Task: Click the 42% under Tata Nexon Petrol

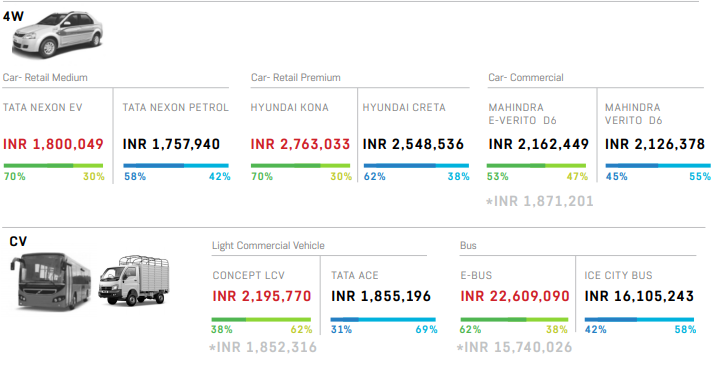Action: pyautogui.click(x=220, y=177)
